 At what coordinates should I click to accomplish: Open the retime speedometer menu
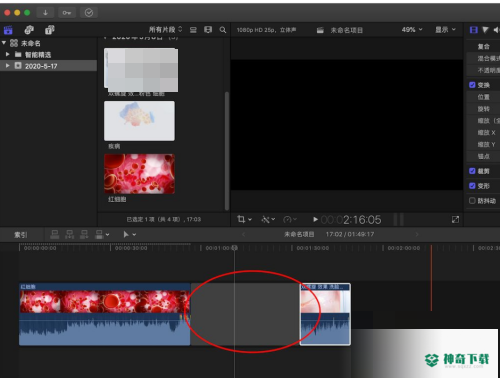(290, 219)
